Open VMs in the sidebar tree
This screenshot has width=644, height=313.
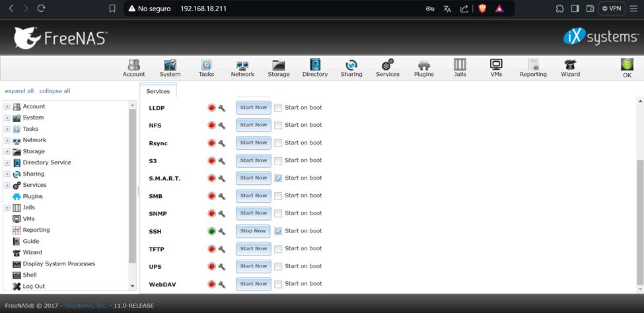[x=28, y=219]
